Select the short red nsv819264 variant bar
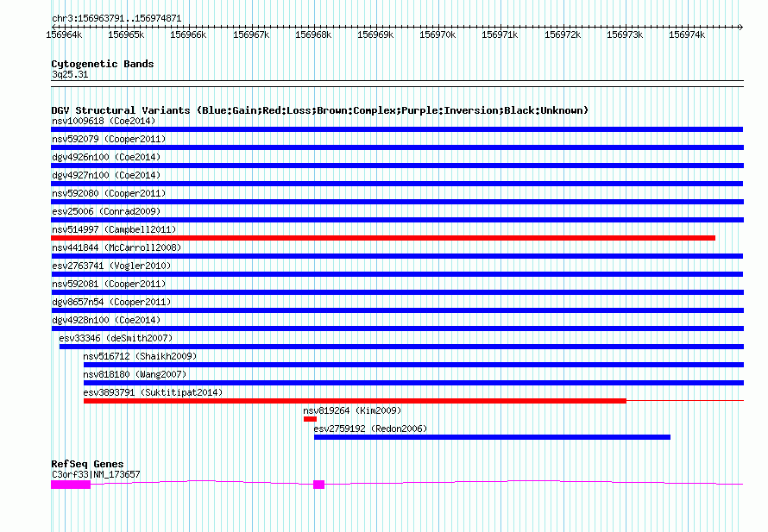The image size is (768, 532). point(310,419)
